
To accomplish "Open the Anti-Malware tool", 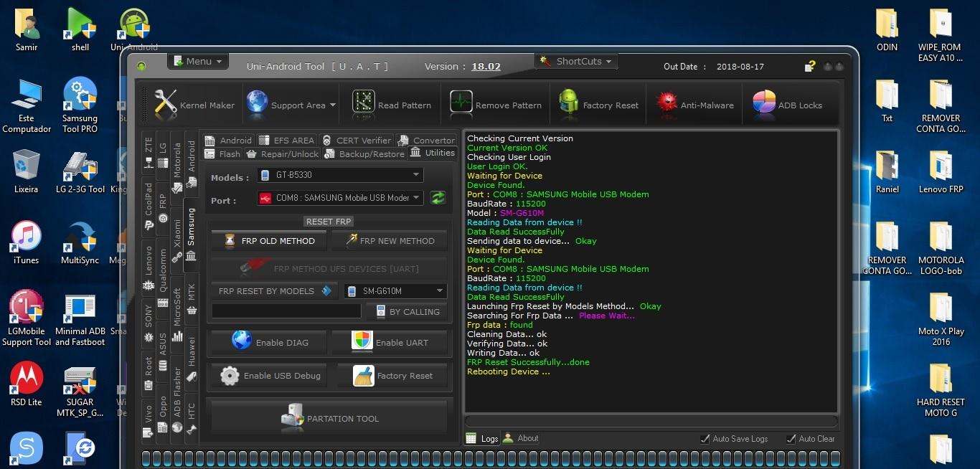I will coord(695,105).
